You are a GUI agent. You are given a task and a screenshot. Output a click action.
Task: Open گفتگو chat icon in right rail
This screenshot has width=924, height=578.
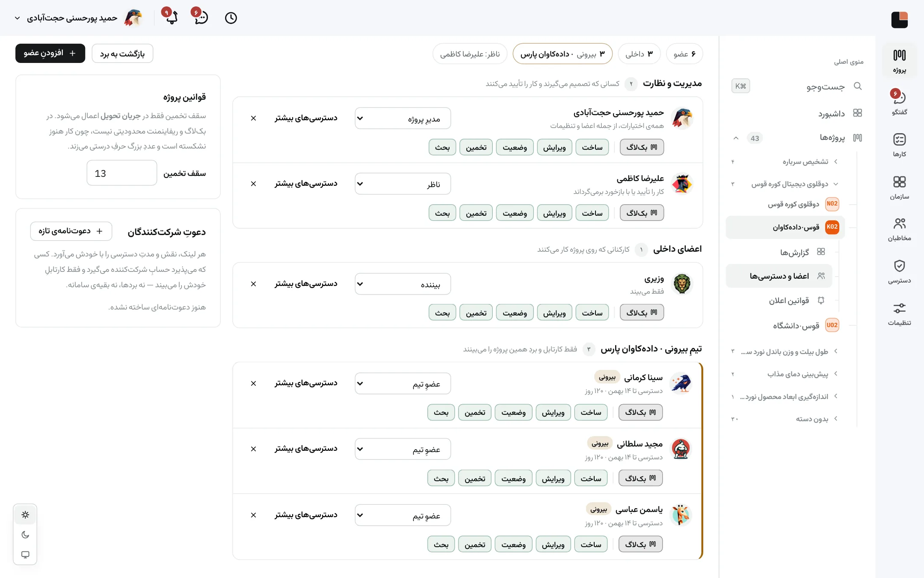point(899,103)
